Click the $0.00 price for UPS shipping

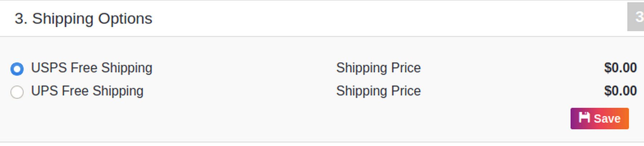[620, 91]
